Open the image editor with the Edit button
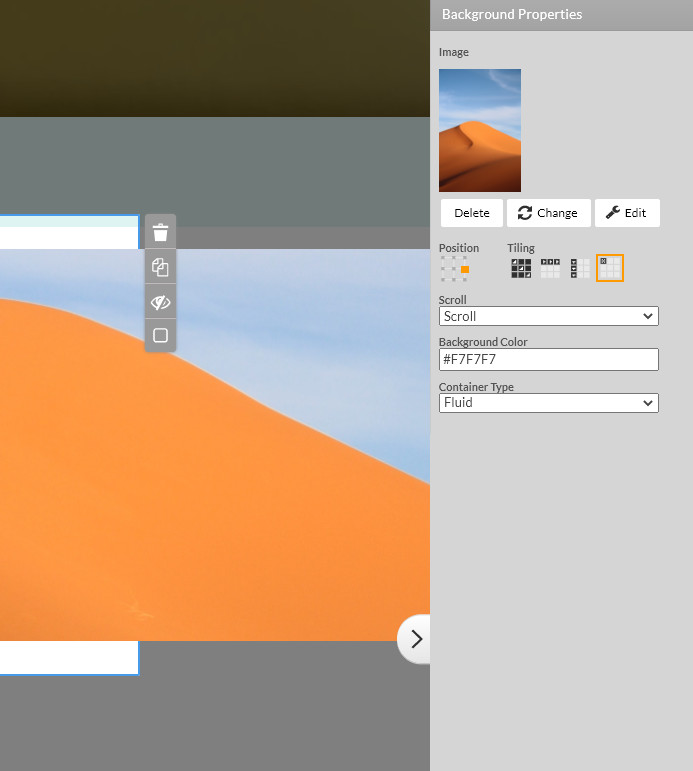Viewport: 693px width, 771px height. 627,213
